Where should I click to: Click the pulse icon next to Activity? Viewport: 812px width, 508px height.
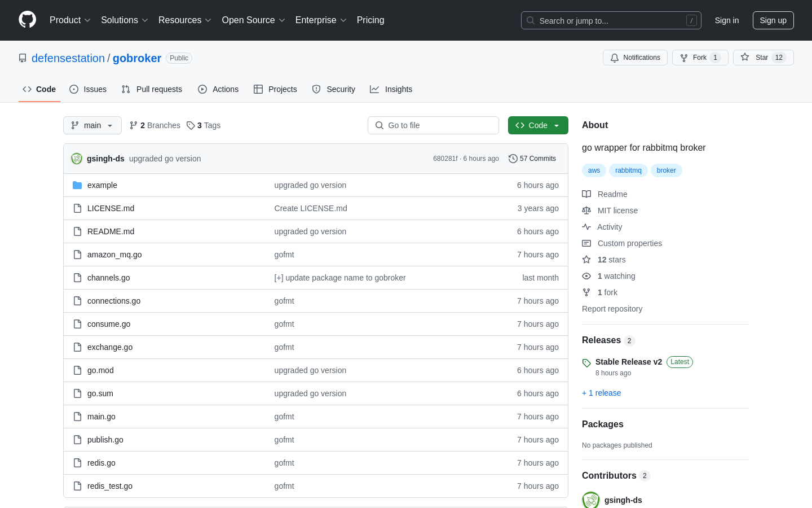click(x=586, y=227)
